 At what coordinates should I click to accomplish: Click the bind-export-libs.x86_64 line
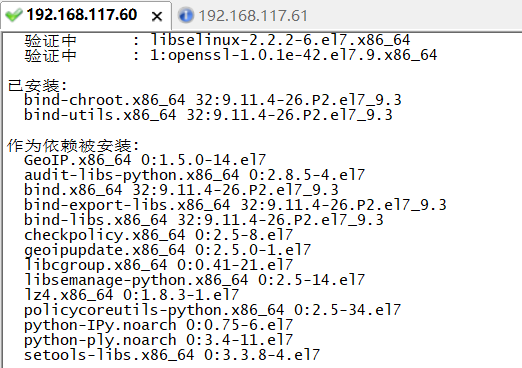[235, 205]
